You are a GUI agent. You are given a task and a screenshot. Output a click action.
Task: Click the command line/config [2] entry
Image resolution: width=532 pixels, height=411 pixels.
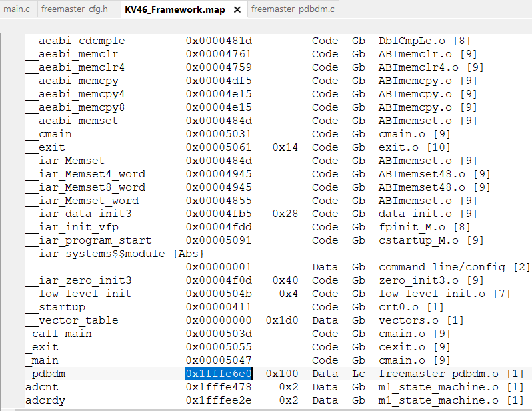click(x=454, y=267)
